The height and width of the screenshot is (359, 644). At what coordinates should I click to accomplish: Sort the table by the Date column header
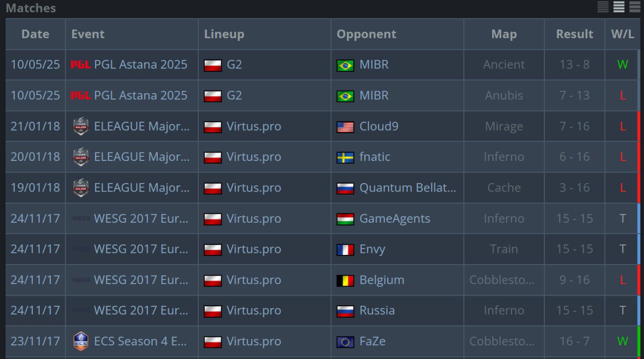[35, 34]
